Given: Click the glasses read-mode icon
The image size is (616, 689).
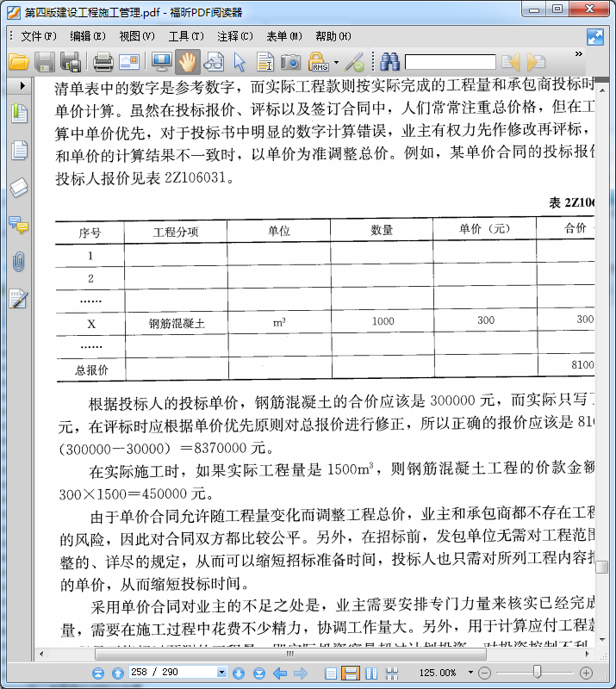Looking at the screenshot, I should pos(214,62).
